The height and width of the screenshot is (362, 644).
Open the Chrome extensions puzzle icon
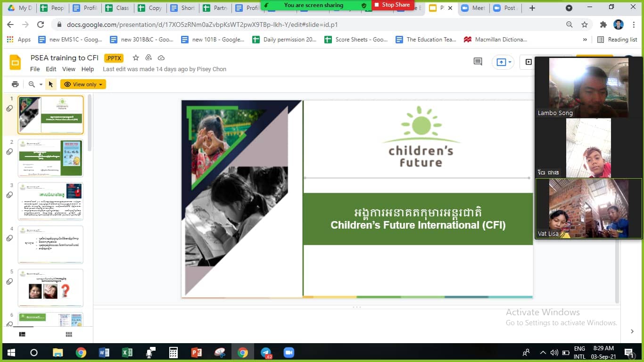pos(603,25)
